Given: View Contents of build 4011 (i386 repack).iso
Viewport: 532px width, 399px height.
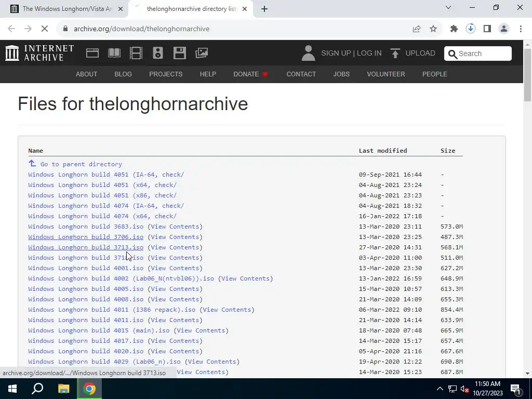Looking at the screenshot, I should [x=227, y=310].
